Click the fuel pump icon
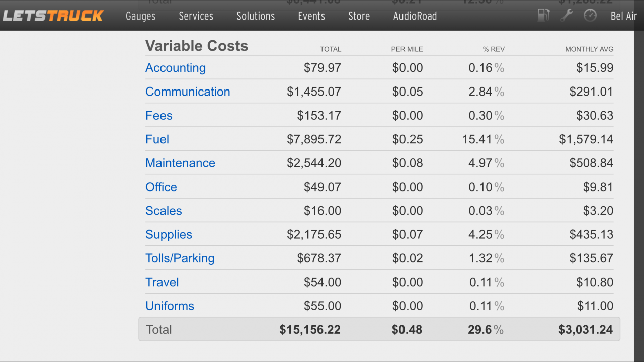 coord(543,16)
